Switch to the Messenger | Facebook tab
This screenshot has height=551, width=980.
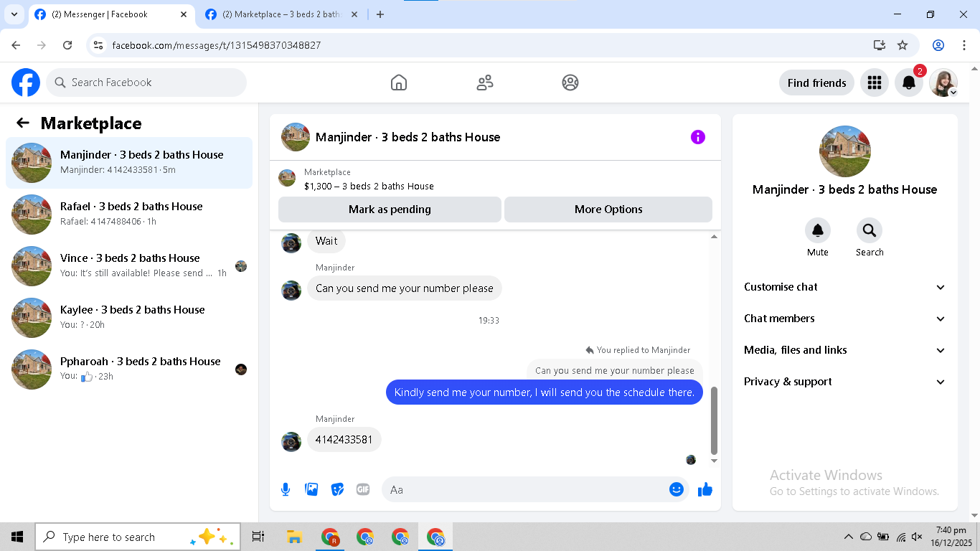pos(111,14)
